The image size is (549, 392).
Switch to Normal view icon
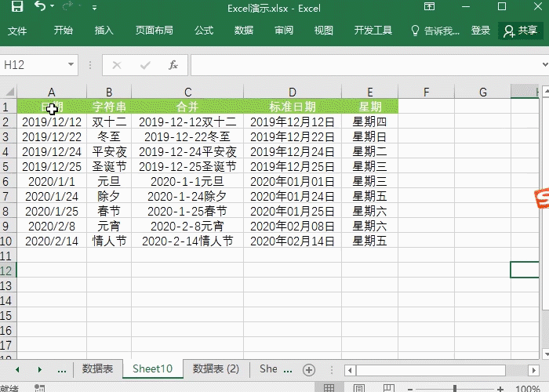(x=329, y=387)
